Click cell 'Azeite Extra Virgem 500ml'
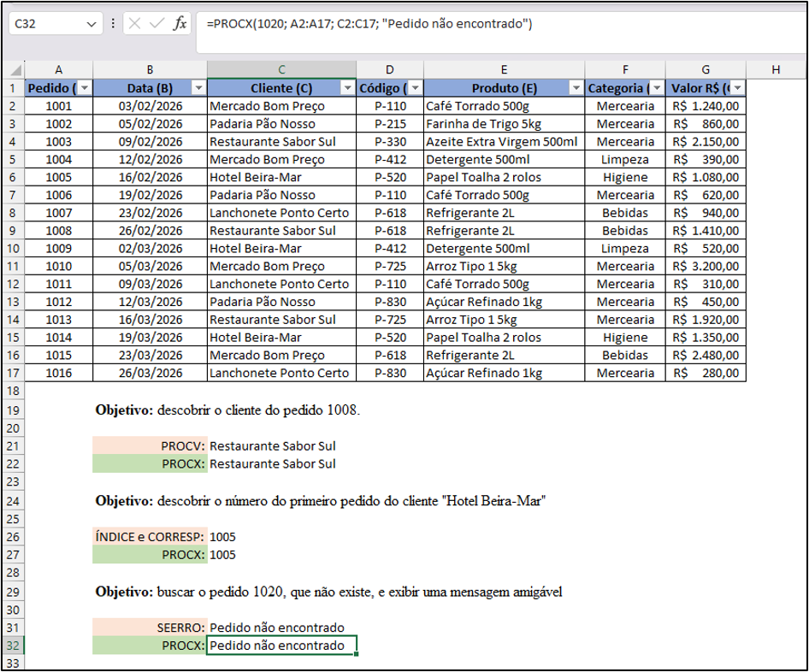 (x=504, y=142)
